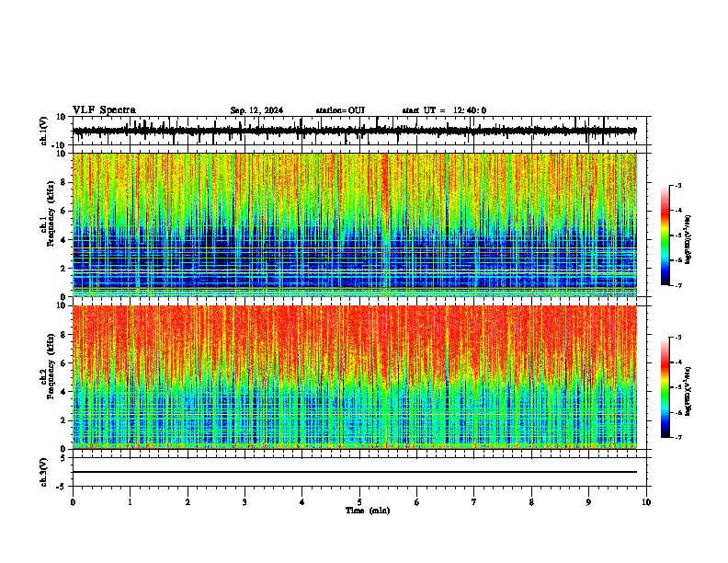Click time axis tick label "6"

[x=417, y=502]
